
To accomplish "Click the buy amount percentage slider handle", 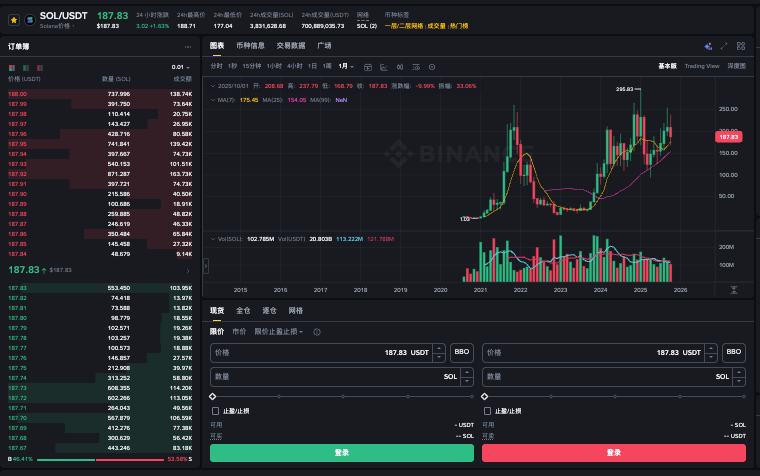I will [x=212, y=396].
